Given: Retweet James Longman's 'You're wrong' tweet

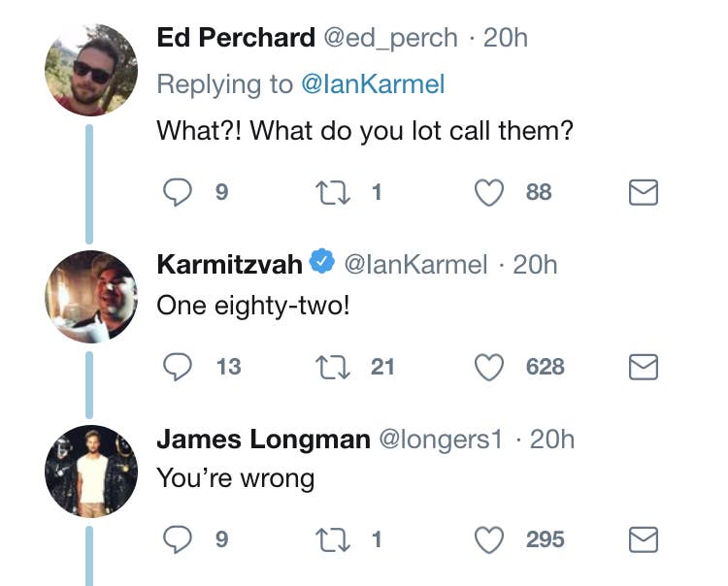Looking at the screenshot, I should [334, 539].
